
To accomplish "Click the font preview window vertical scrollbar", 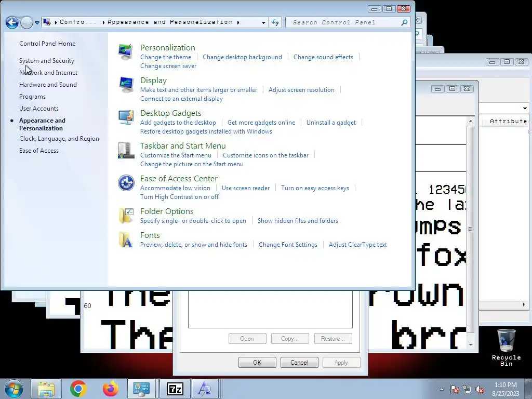I will 470,229.
